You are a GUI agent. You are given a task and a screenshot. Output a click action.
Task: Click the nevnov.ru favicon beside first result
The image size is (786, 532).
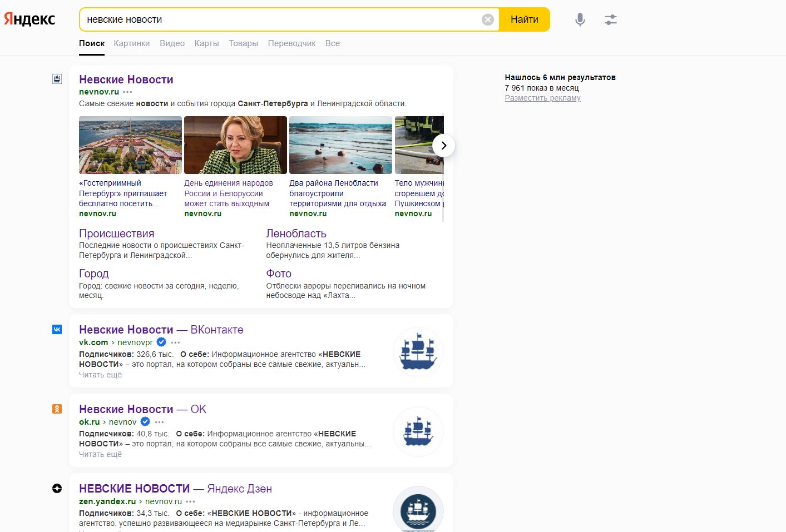57,79
